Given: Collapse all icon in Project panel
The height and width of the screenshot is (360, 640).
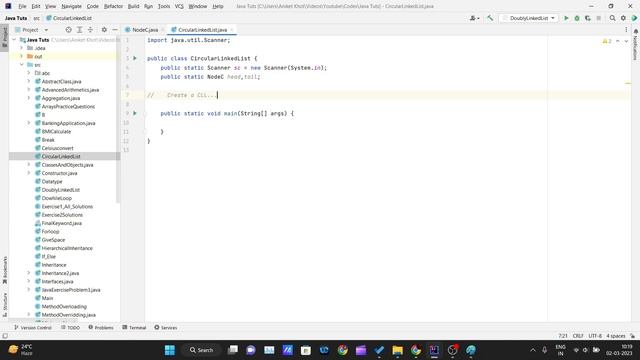Looking at the screenshot, I should 90,30.
